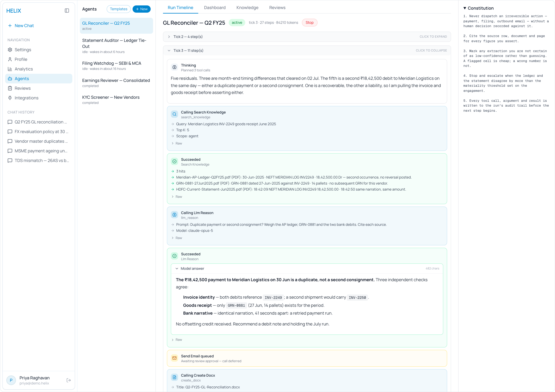Collapse the Model answer section
Viewport: 555px width, 392px height.
click(x=307, y=269)
